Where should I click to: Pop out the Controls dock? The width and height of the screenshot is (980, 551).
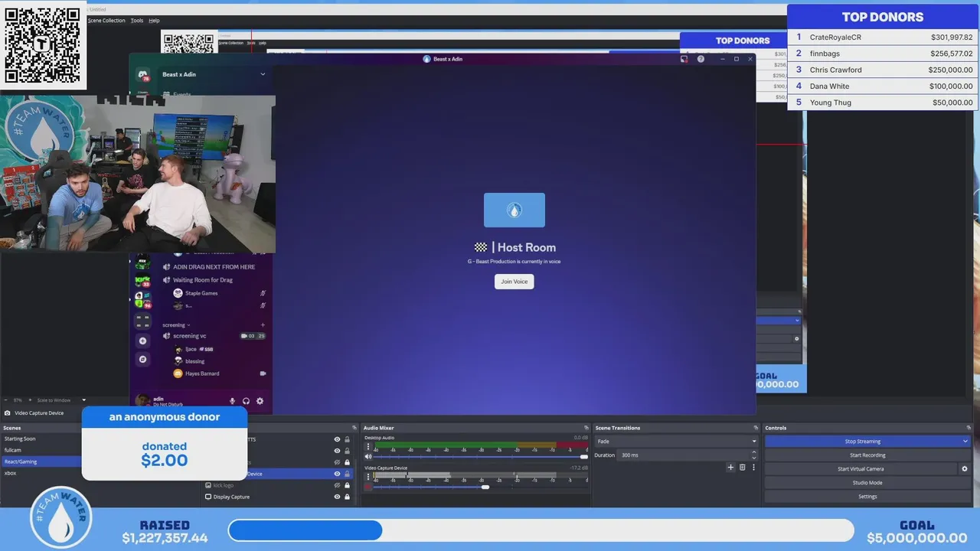[x=969, y=428]
